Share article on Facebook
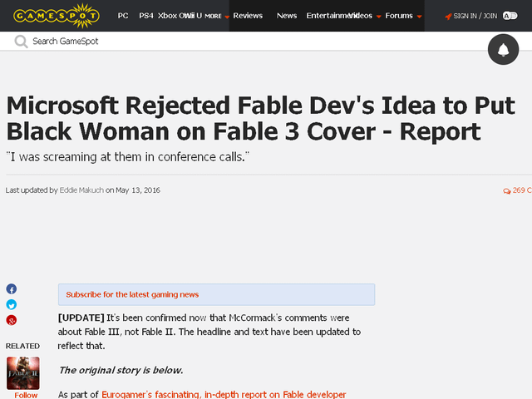Image resolution: width=532 pixels, height=399 pixels. click(x=11, y=289)
